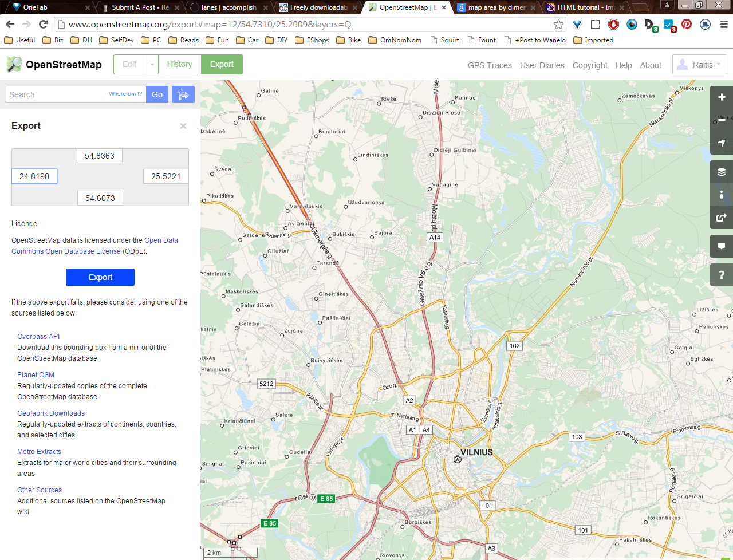Open the Raitis user menu dropdown
Image resolution: width=733 pixels, height=560 pixels.
[700, 65]
